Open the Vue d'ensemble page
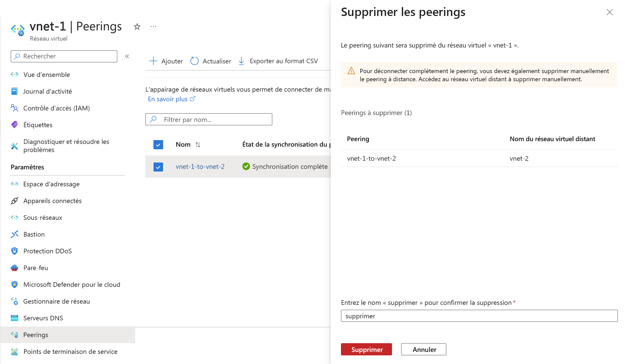 46,74
